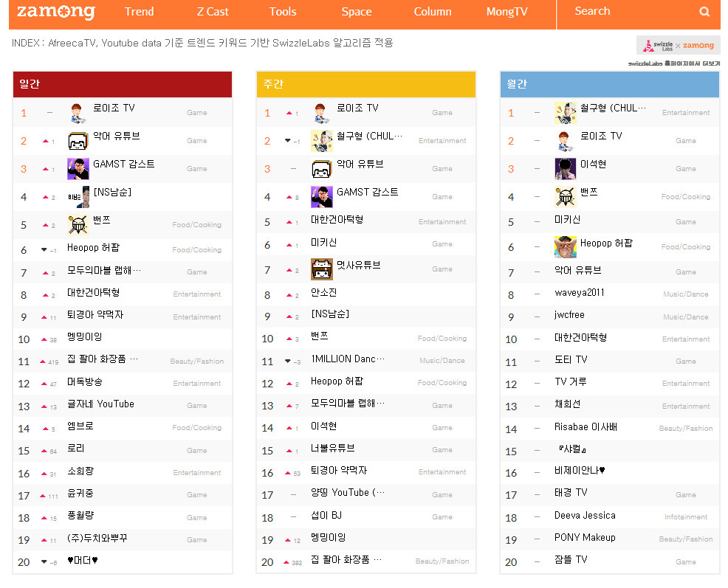Go to the zamong home logo
Viewport: 728px width, 588px height.
click(56, 12)
